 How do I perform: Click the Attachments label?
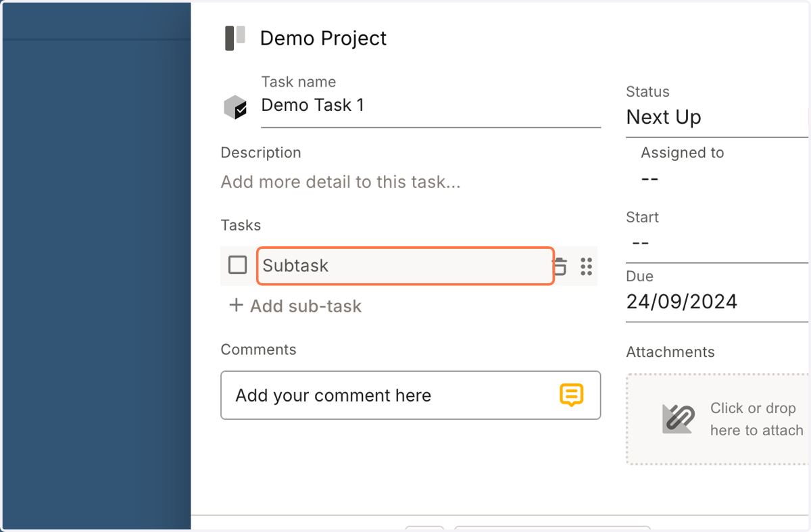pyautogui.click(x=670, y=352)
